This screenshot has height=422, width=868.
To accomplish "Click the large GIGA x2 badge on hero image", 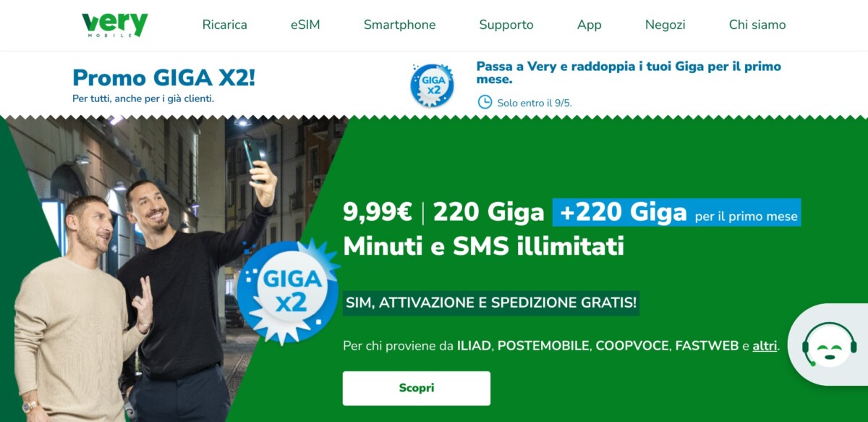I will [x=289, y=290].
